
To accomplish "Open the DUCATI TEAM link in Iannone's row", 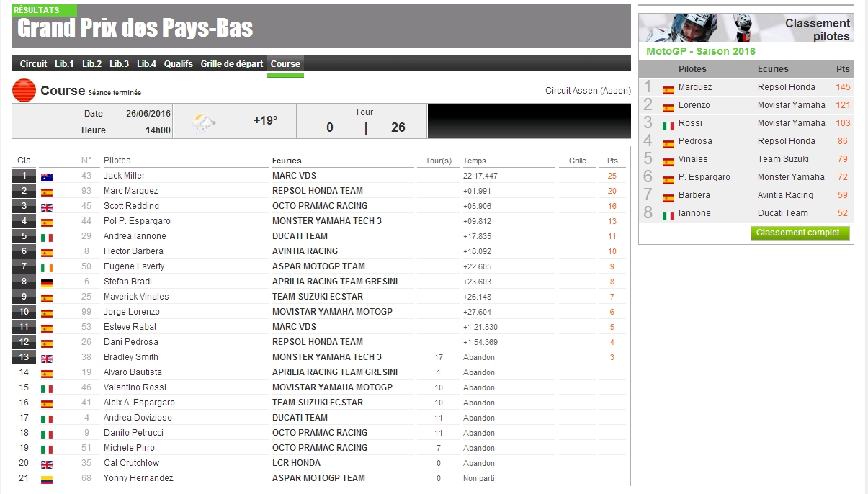I will point(300,236).
